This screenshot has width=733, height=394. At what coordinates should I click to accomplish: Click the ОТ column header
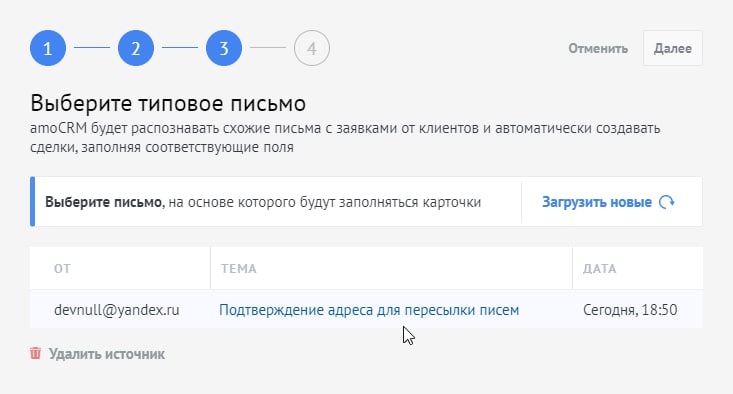coord(62,269)
